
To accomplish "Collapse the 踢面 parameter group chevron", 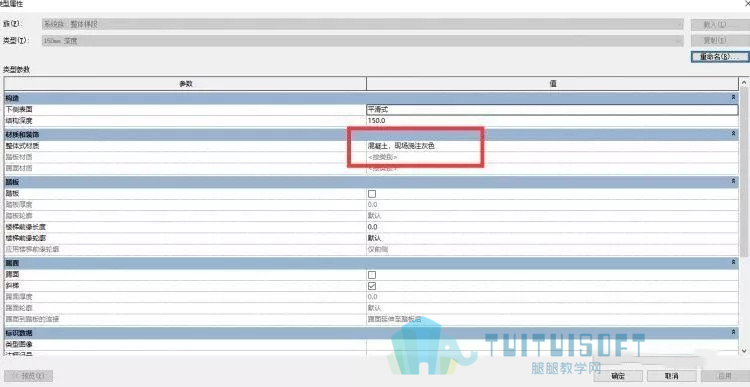I will tap(733, 263).
